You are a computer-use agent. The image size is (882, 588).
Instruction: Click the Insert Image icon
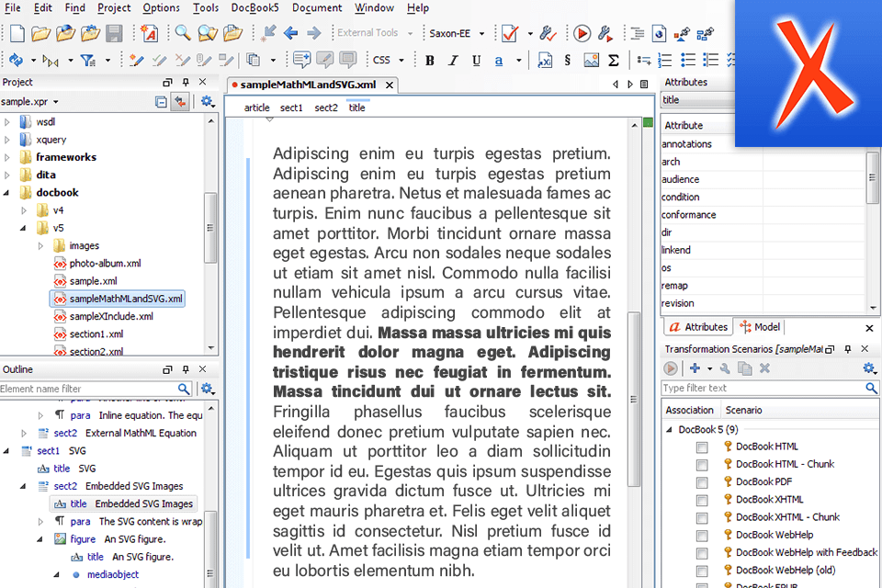(591, 61)
